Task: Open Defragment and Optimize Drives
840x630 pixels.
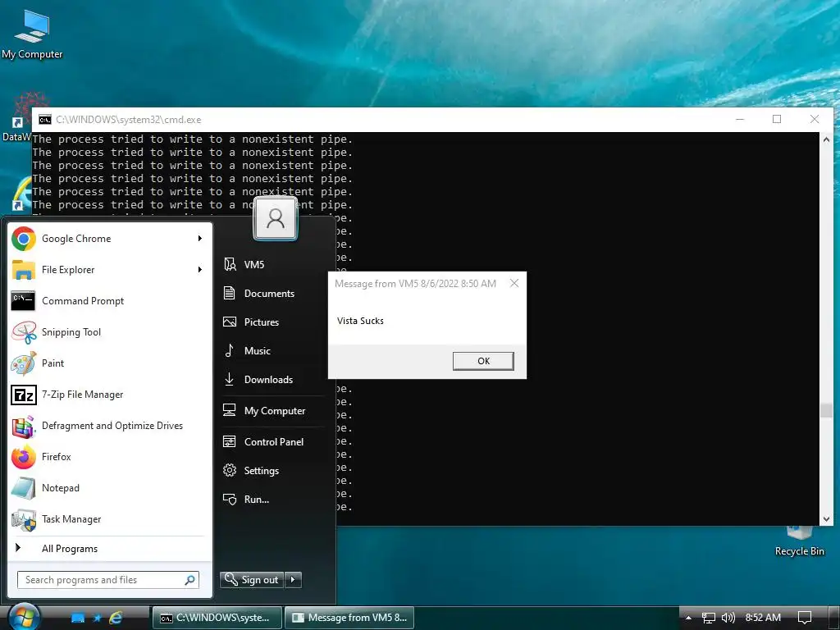Action: (110, 426)
